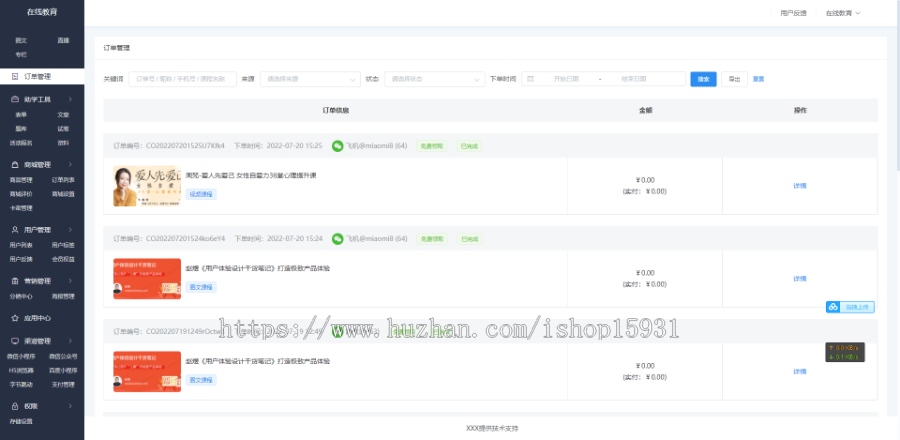
Task: Click 用户反馈 in the top header
Action: coord(793,13)
